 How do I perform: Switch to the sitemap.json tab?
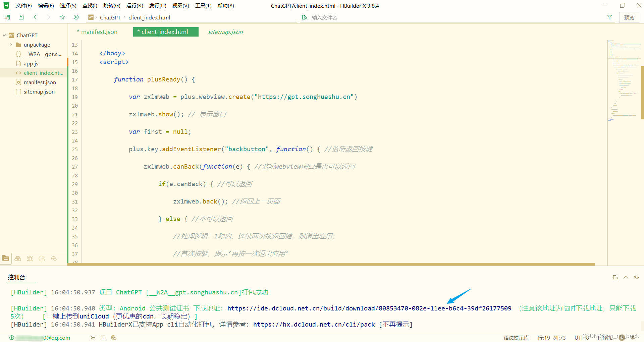[225, 32]
